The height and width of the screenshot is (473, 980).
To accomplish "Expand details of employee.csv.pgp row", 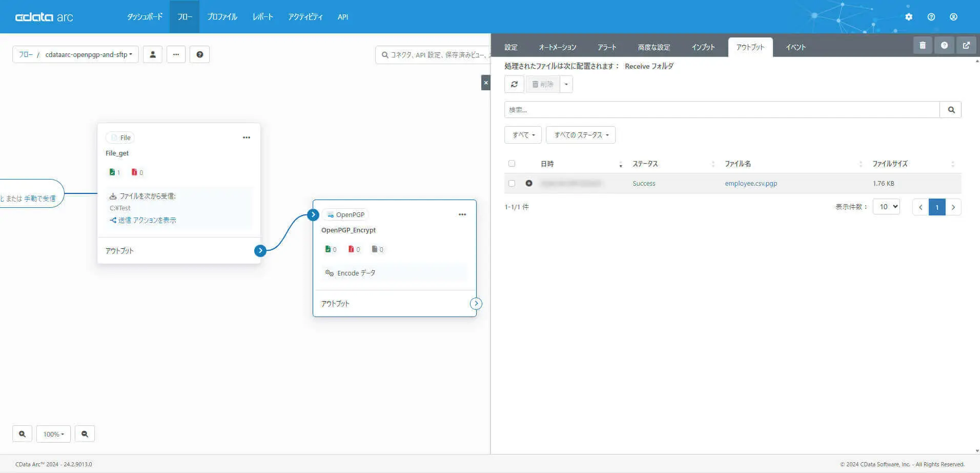I will coord(529,183).
